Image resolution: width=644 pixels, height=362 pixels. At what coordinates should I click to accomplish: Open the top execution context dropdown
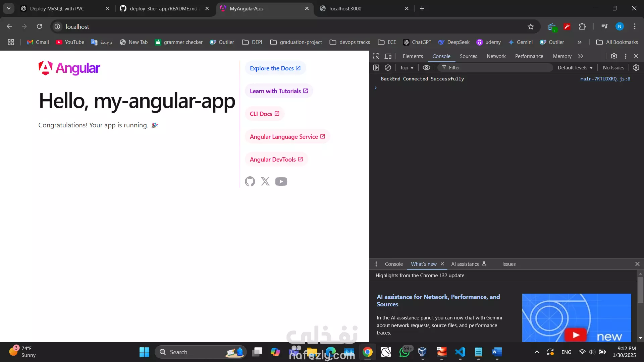click(407, 68)
